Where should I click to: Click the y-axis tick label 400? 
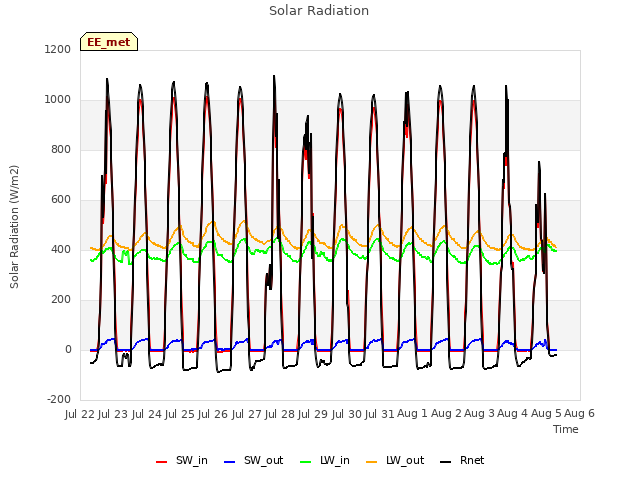tap(61, 250)
